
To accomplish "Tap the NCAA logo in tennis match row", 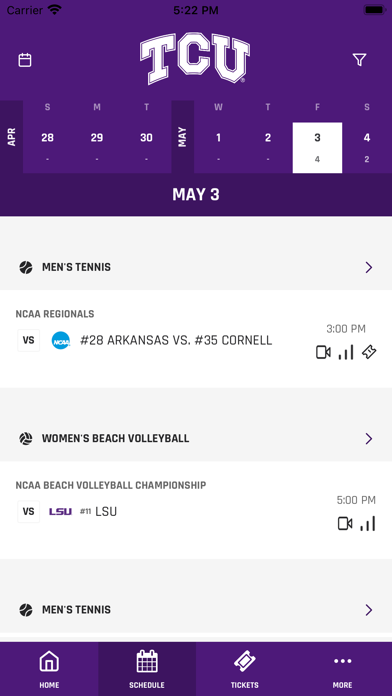I will [61, 341].
